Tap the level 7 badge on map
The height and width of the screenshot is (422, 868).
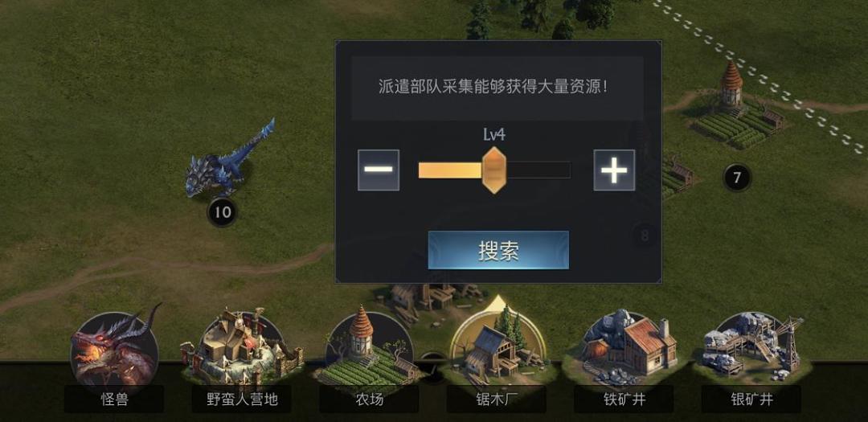[x=737, y=178]
